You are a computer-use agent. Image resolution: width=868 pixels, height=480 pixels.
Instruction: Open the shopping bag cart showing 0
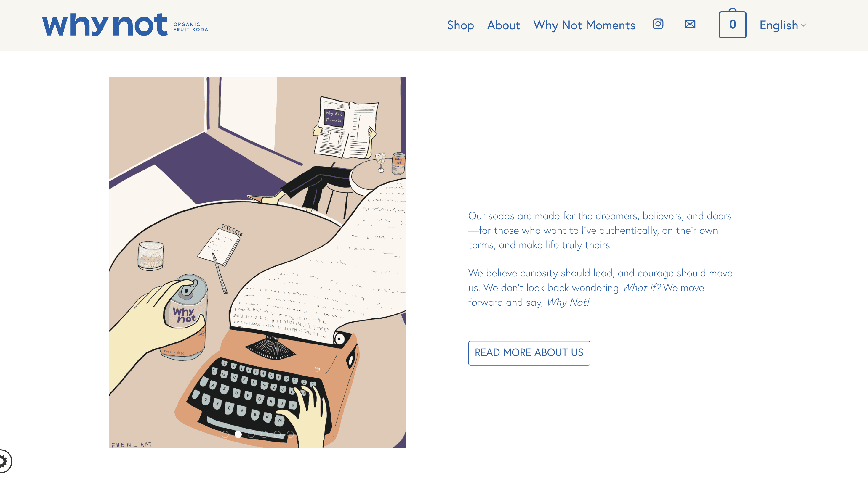pyautogui.click(x=733, y=24)
